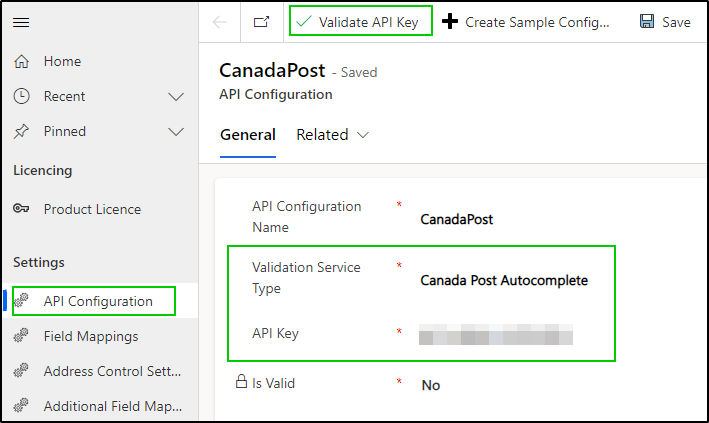The image size is (709, 423).
Task: Open the Related tab dropdown
Action: [x=332, y=135]
